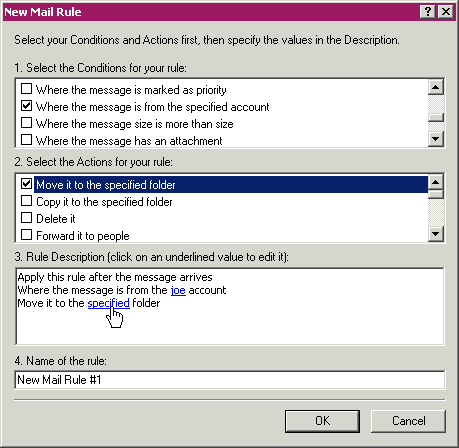
Task: Click the Conditions list scroll up arrow
Action: (436, 87)
